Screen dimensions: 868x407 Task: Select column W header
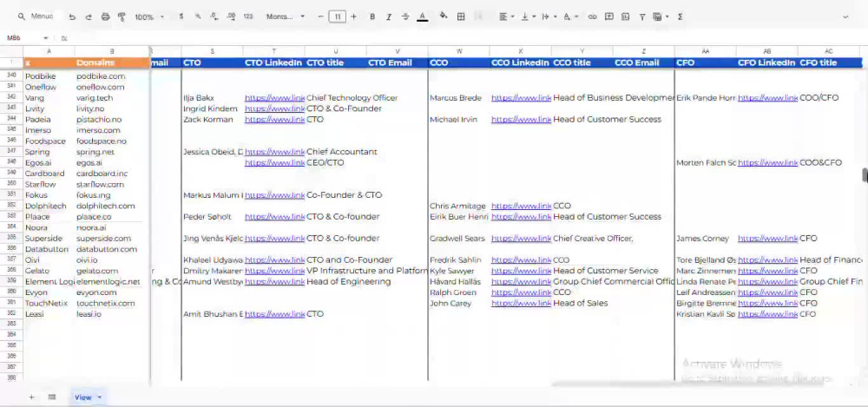[459, 51]
